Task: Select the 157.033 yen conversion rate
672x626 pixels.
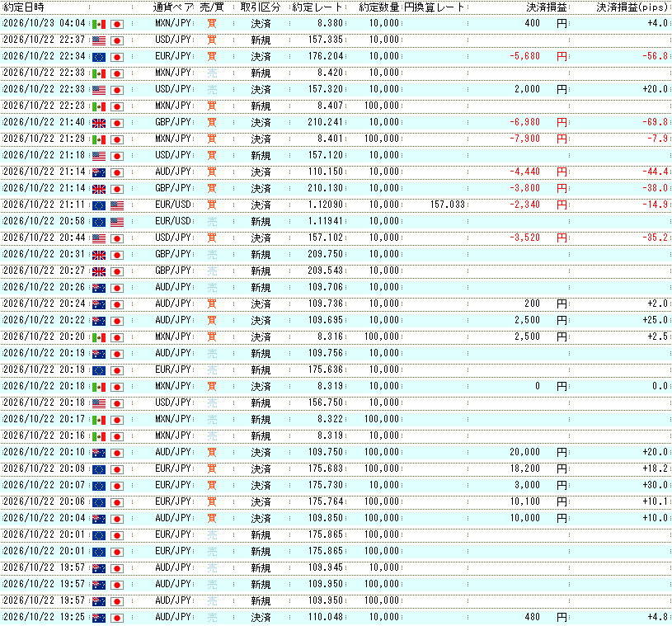Action: 448,205
